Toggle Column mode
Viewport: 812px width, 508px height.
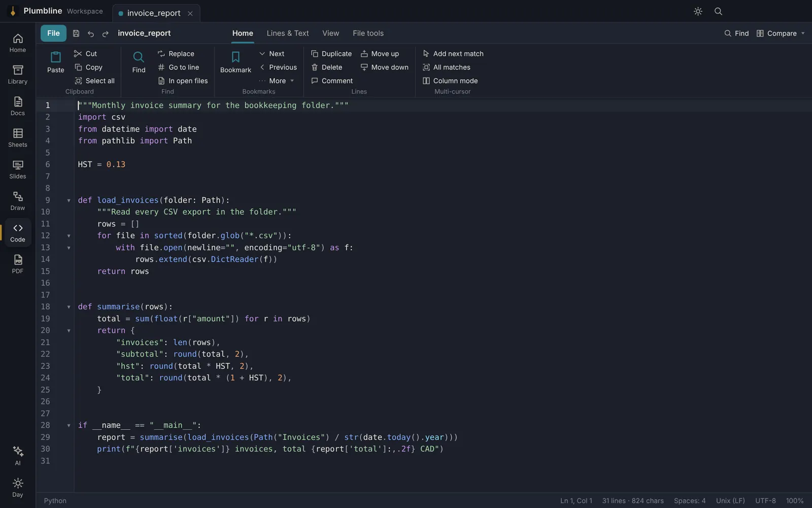click(450, 81)
